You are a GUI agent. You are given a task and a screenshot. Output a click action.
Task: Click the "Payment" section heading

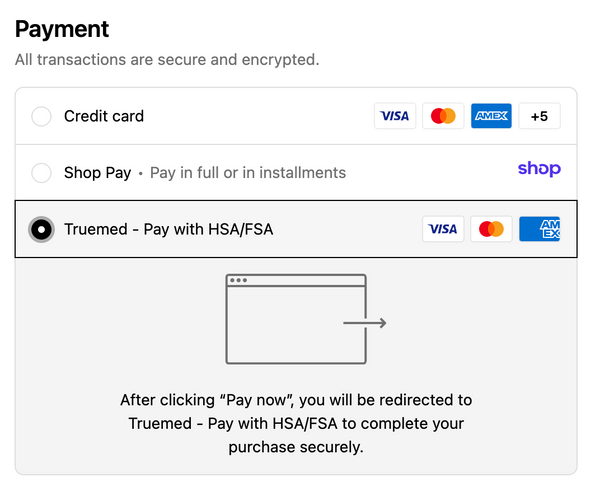(62, 29)
